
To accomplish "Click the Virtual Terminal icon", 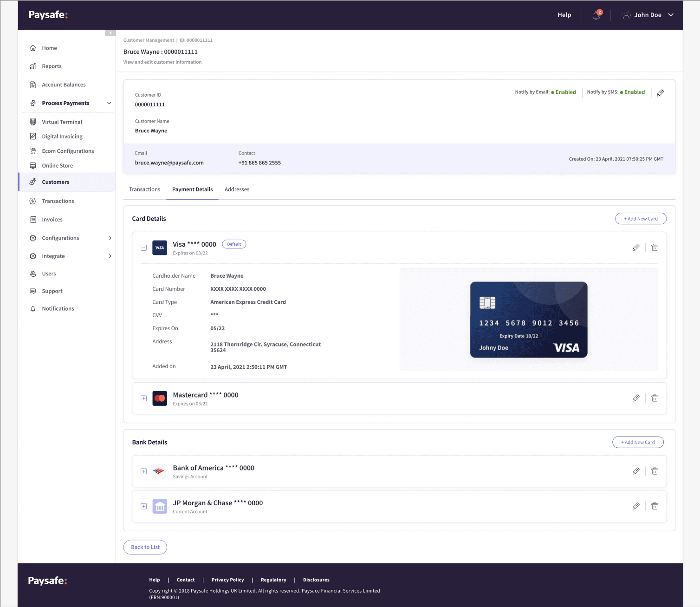I will pos(33,122).
